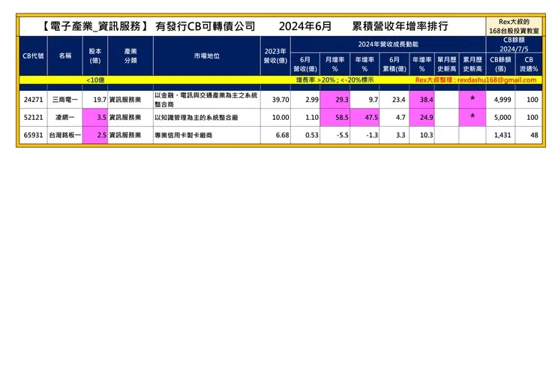This screenshot has height=392, width=555.
Task: Click the 產業分類 column header
Action: [130, 56]
